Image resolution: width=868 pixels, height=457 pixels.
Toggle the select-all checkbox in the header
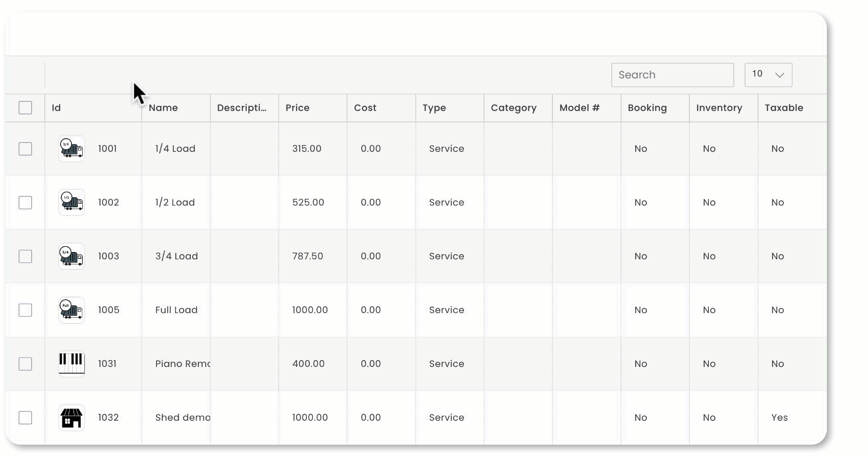25,108
